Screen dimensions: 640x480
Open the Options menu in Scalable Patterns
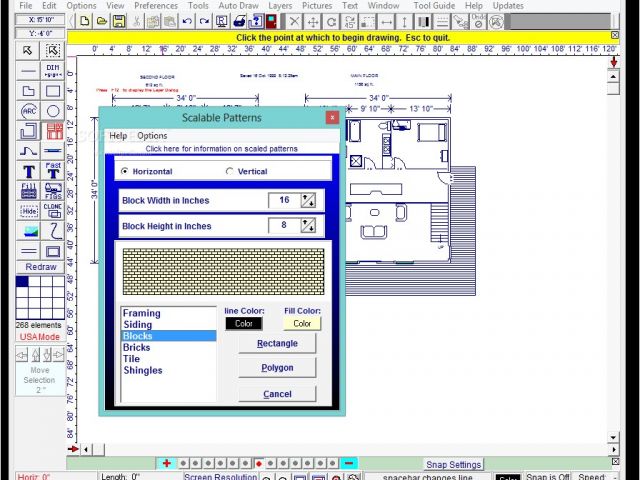click(x=153, y=136)
